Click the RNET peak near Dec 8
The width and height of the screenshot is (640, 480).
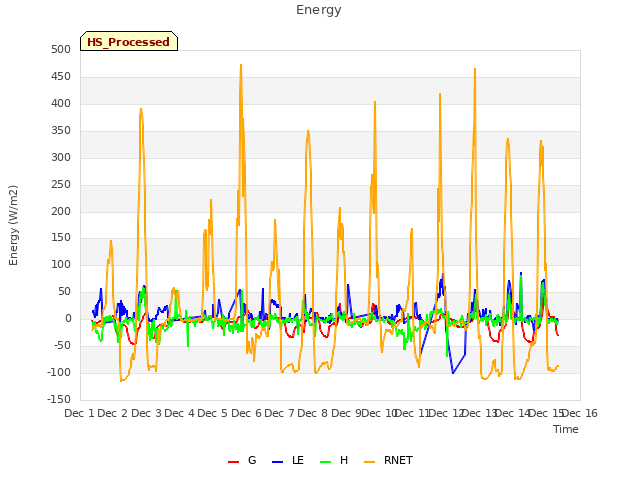click(308, 131)
